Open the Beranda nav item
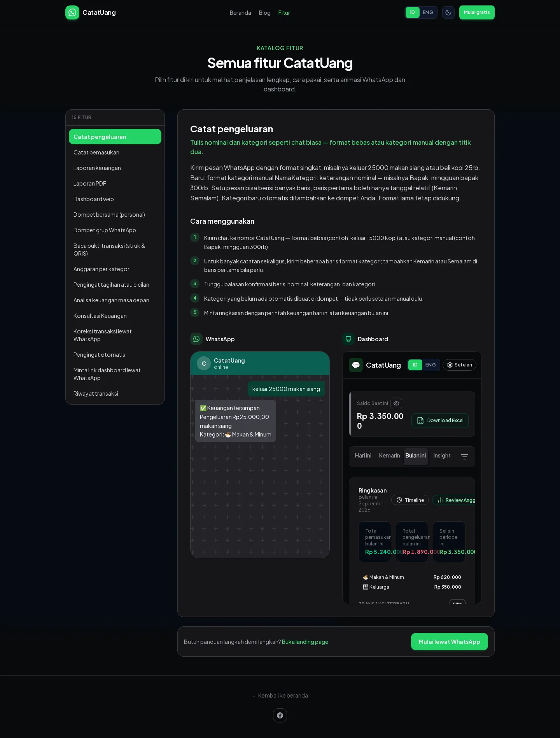The width and height of the screenshot is (560, 738). click(240, 13)
